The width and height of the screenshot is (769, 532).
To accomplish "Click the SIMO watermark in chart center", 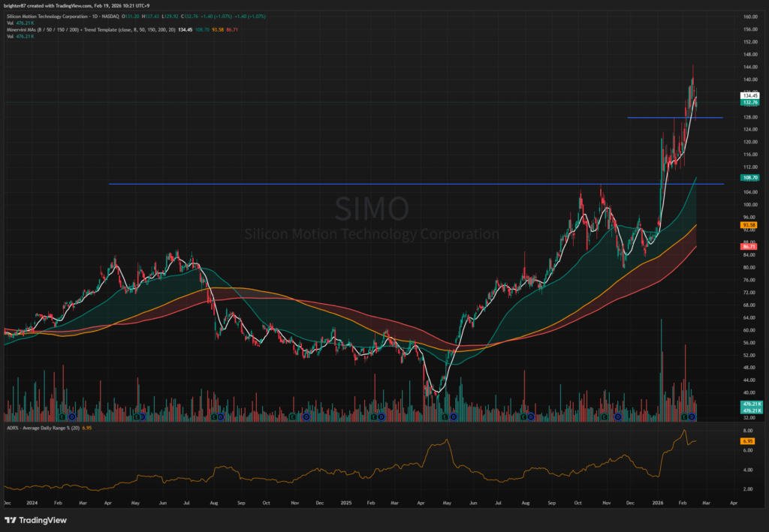I will [x=372, y=208].
